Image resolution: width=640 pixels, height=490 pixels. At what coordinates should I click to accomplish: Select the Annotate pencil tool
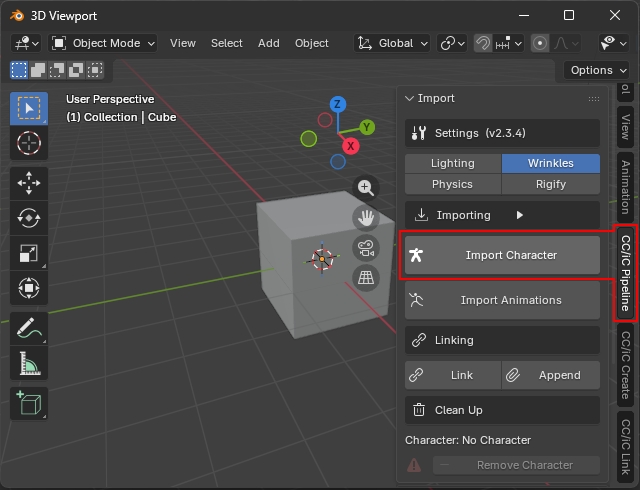(29, 328)
